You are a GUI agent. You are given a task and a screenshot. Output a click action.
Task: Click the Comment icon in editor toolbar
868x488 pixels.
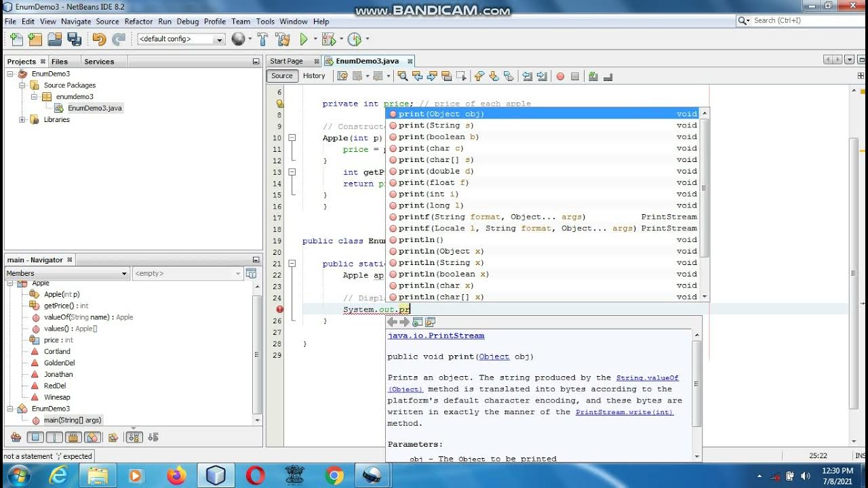point(593,76)
